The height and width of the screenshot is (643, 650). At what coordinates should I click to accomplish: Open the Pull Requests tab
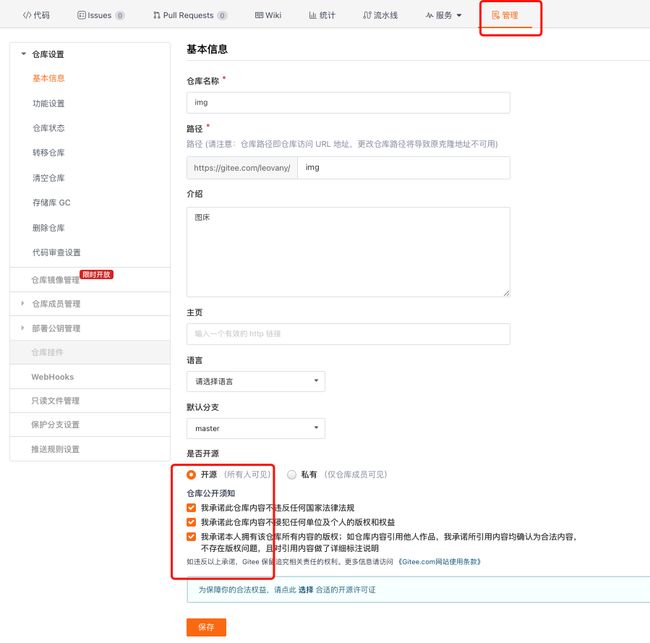click(x=189, y=15)
